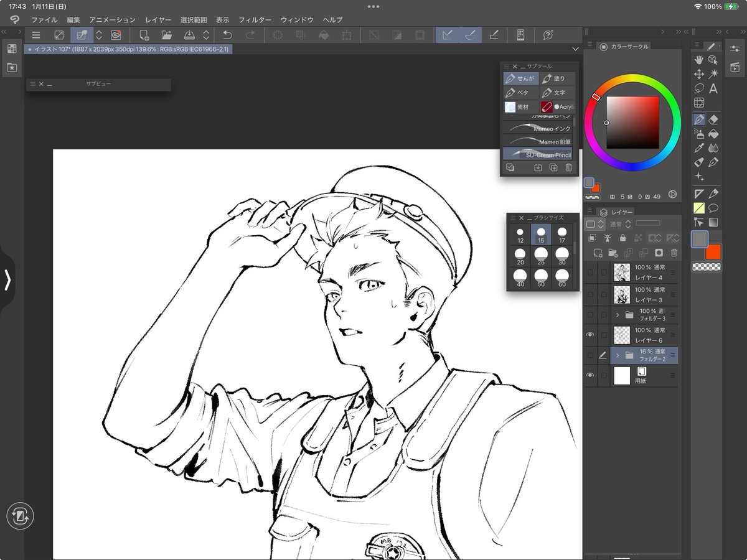Add a new raster layer

click(598, 253)
